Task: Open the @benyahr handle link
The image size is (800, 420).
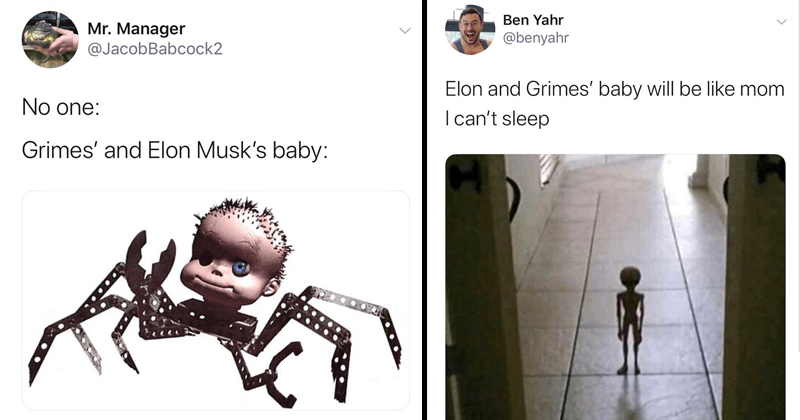Action: pyautogui.click(x=536, y=38)
